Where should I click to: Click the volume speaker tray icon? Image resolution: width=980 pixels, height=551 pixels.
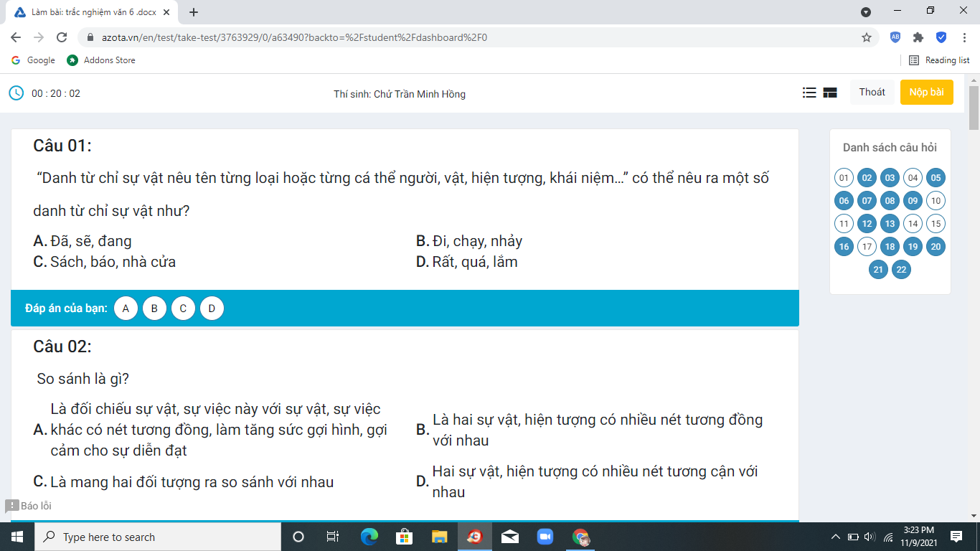click(870, 537)
